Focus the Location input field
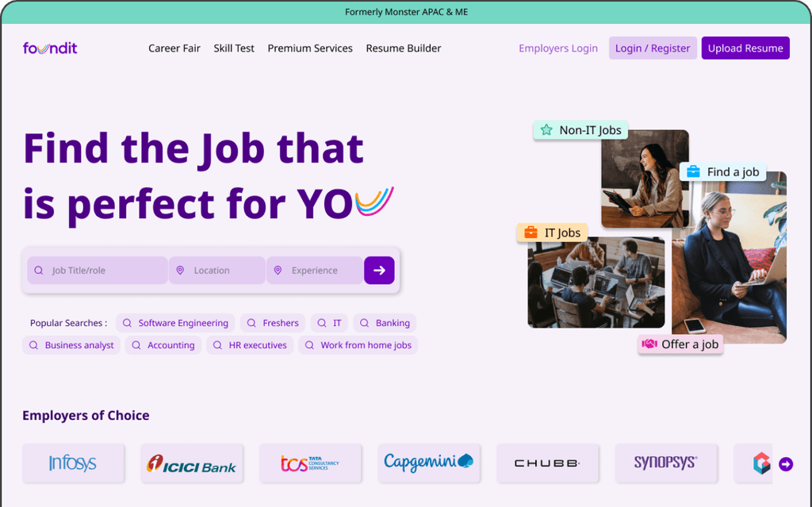Viewport: 812px width, 507px height. pos(217,270)
